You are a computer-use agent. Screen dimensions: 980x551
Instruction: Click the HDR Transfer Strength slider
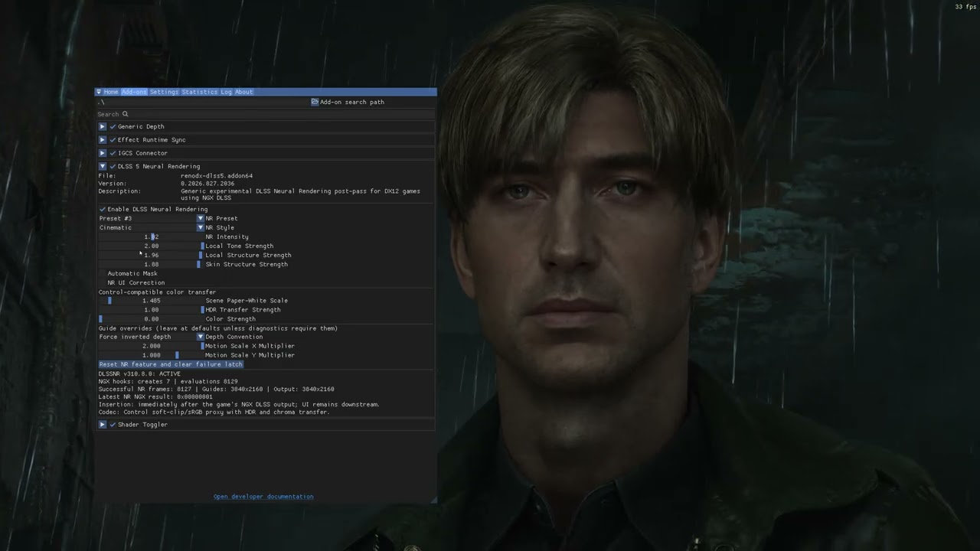pos(151,310)
